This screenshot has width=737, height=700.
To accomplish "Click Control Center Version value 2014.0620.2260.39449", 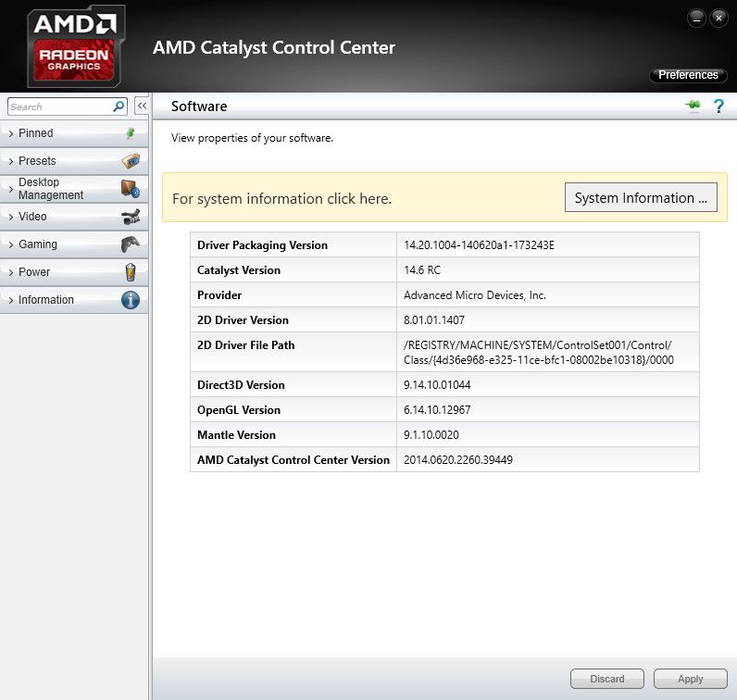I will (x=458, y=460).
